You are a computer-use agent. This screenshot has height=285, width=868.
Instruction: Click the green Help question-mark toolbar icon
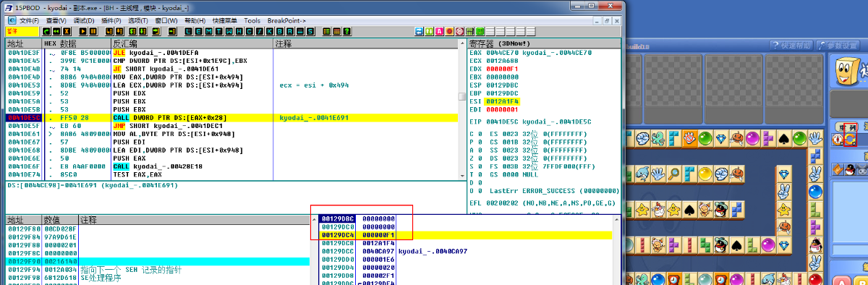pyautogui.click(x=346, y=31)
